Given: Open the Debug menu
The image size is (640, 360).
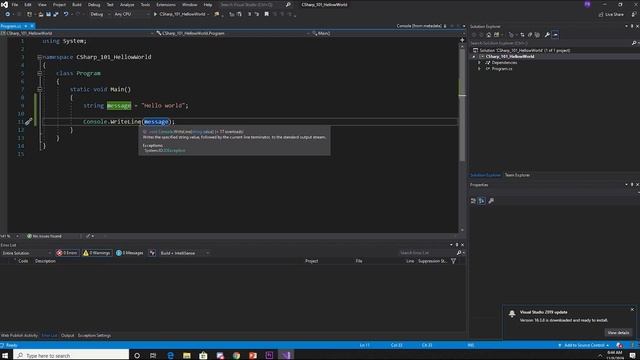Looking at the screenshot, I should 94,4.
